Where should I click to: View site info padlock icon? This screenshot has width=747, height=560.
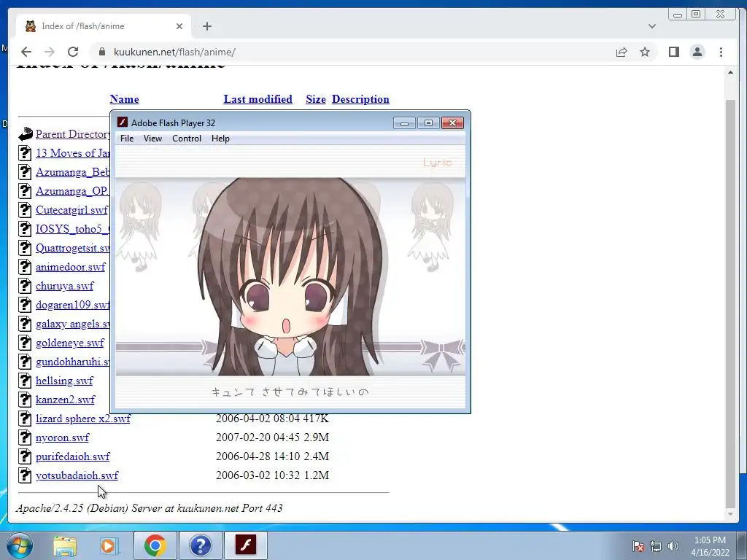coord(102,52)
